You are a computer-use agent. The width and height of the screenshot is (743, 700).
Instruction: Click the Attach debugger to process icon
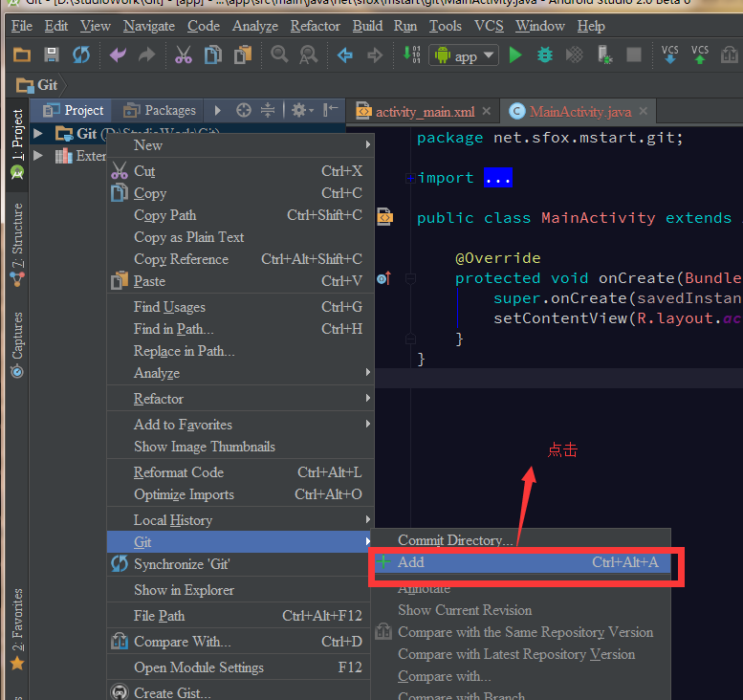[x=604, y=55]
